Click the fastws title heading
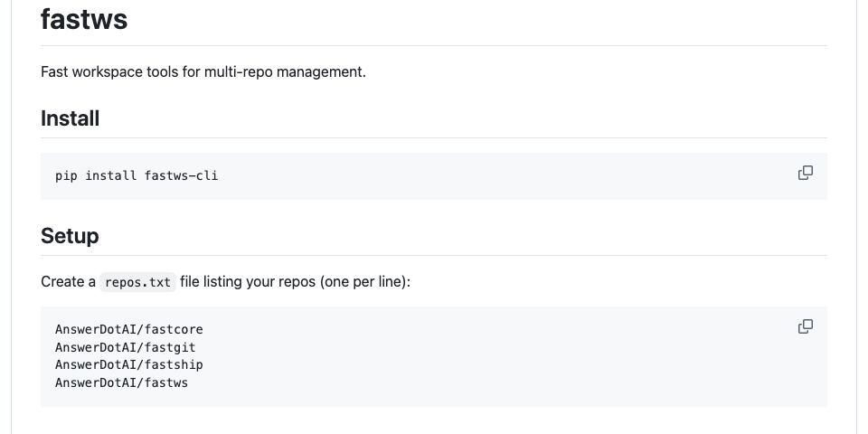Image resolution: width=868 pixels, height=434 pixels. [x=84, y=19]
